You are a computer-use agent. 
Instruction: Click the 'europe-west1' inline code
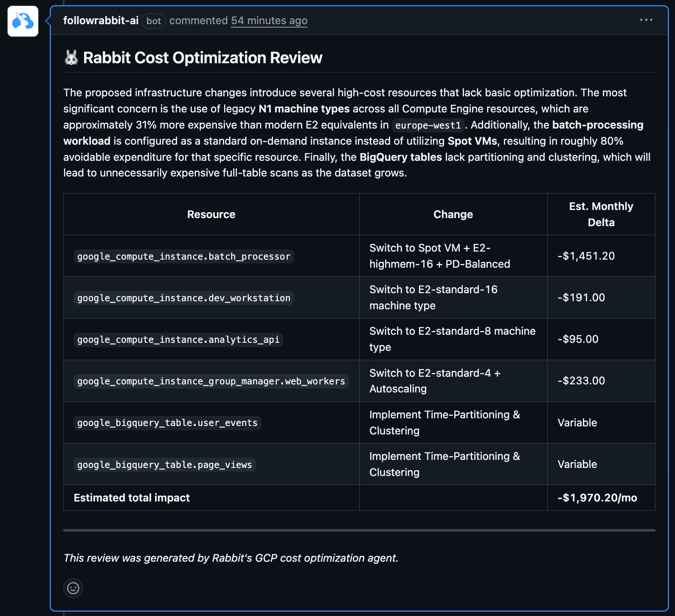[428, 125]
